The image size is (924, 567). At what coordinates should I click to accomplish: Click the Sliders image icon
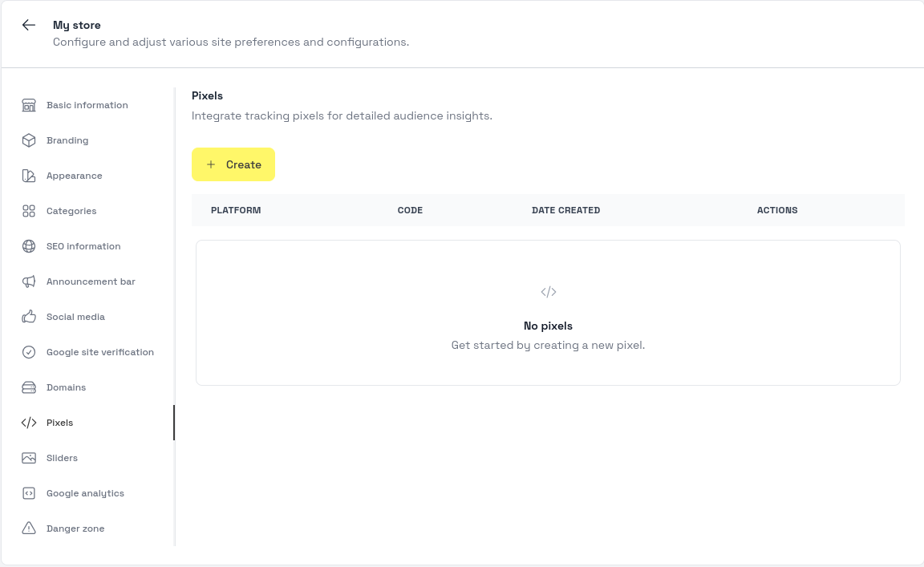click(x=29, y=458)
